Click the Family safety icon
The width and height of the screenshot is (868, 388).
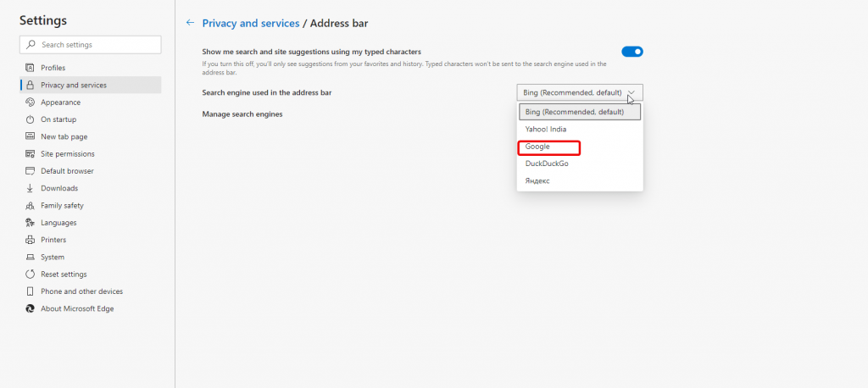click(30, 205)
